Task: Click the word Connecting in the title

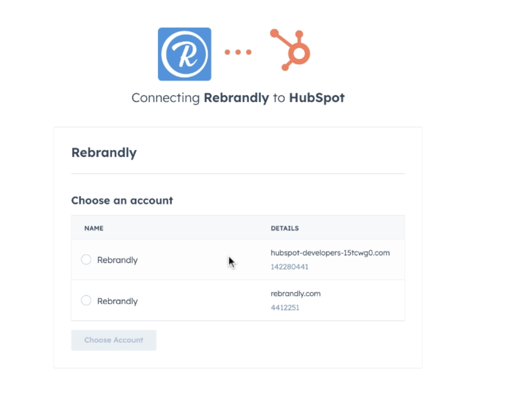Action: 166,98
